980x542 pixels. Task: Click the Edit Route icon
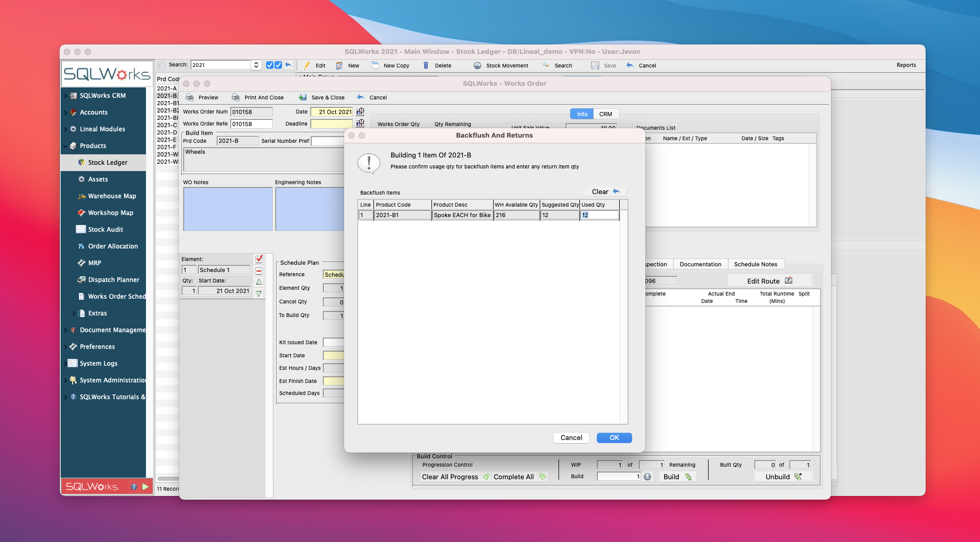coord(789,280)
